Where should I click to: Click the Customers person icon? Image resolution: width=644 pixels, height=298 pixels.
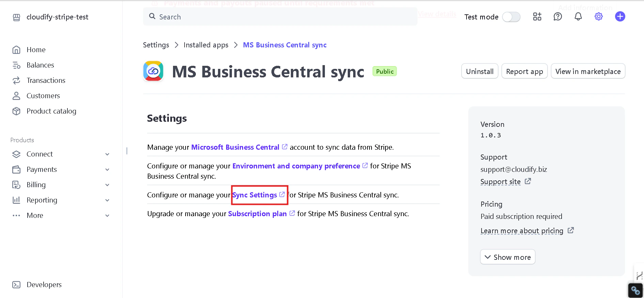click(16, 96)
